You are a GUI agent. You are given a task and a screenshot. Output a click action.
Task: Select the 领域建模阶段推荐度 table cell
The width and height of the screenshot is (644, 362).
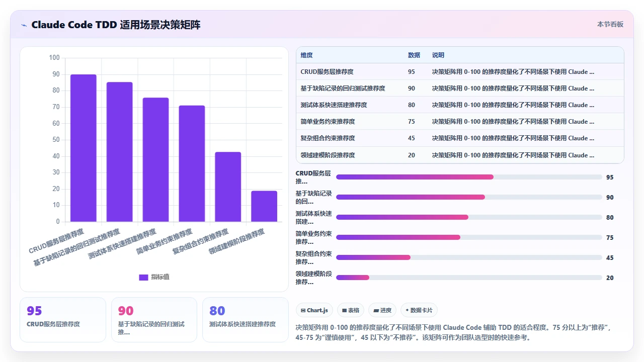pos(328,155)
